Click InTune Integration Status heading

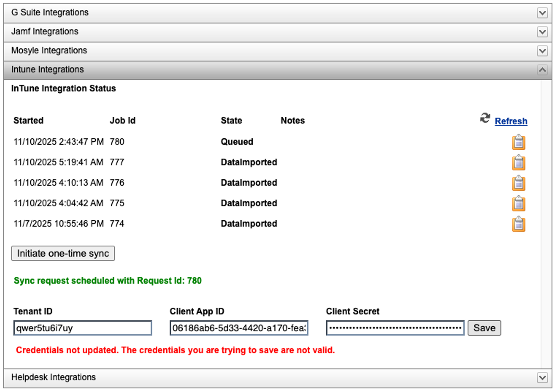[63, 88]
